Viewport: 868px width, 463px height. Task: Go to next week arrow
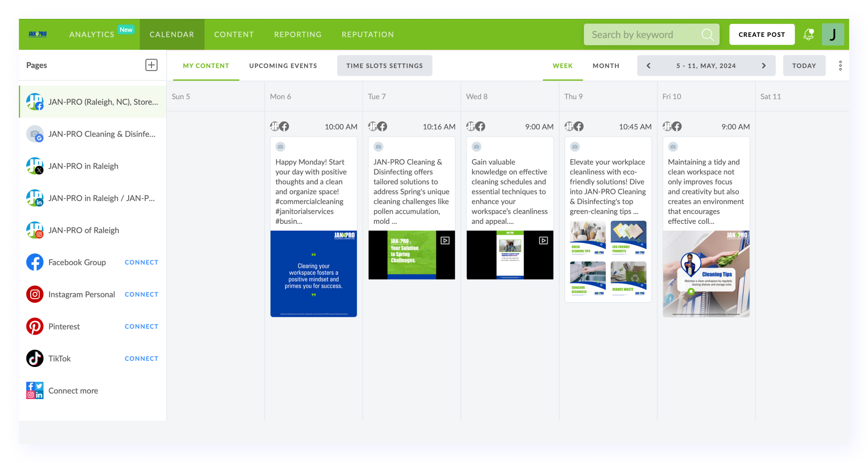(x=763, y=65)
